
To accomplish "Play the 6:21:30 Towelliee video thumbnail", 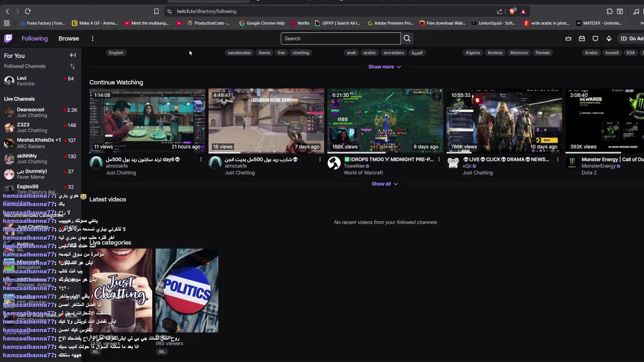I will tap(385, 121).
